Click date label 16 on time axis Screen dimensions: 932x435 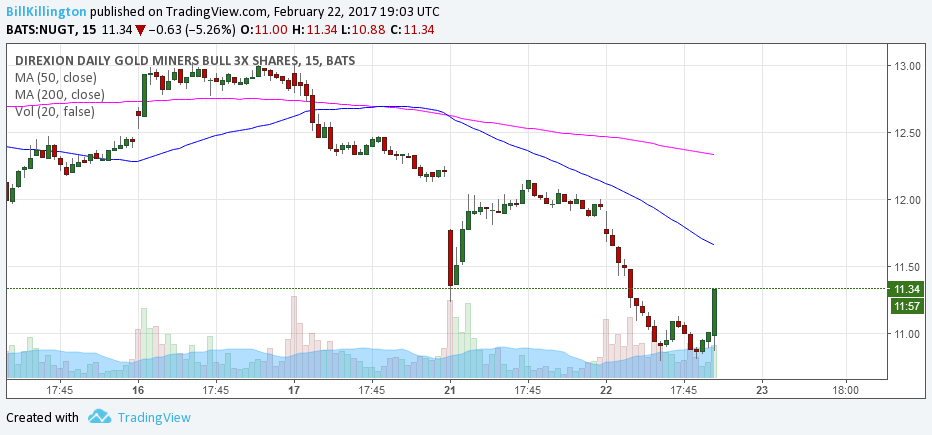(x=138, y=390)
